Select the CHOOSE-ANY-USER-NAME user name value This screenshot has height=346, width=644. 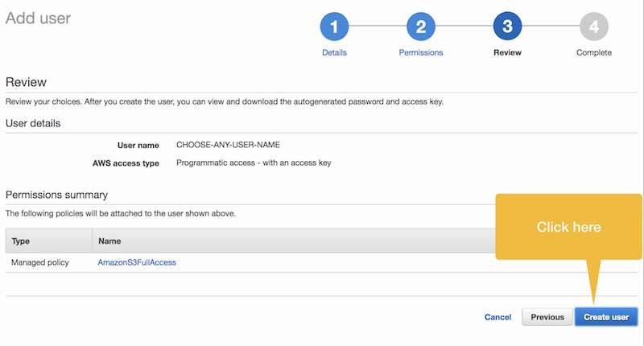point(228,145)
